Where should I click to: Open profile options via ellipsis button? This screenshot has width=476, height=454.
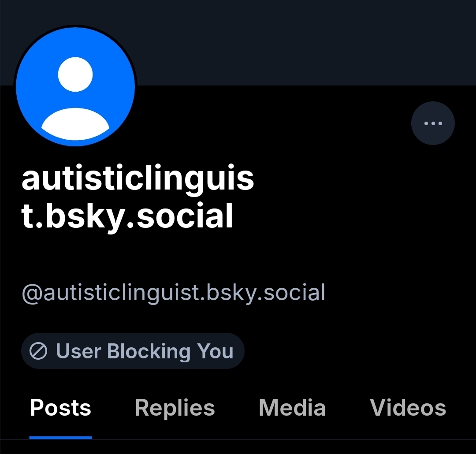433,123
